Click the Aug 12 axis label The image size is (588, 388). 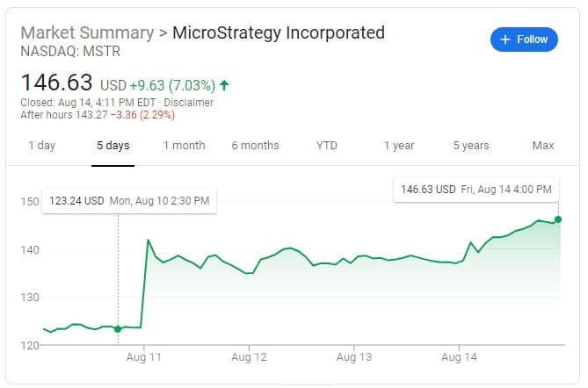coord(249,358)
